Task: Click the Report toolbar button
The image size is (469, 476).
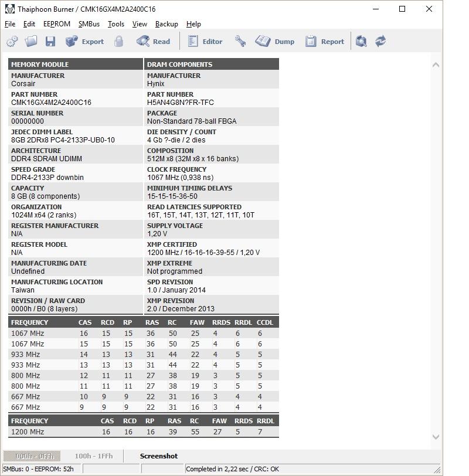Action: 325,41
